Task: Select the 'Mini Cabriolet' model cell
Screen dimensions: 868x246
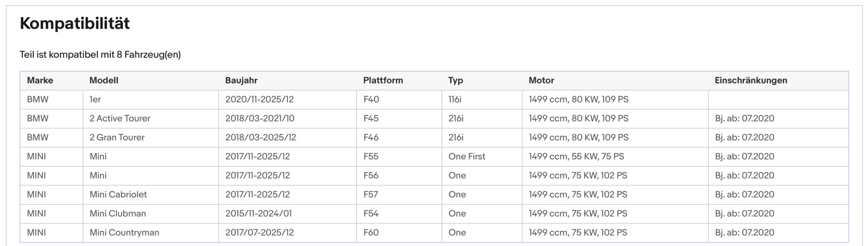Action: tap(150, 195)
